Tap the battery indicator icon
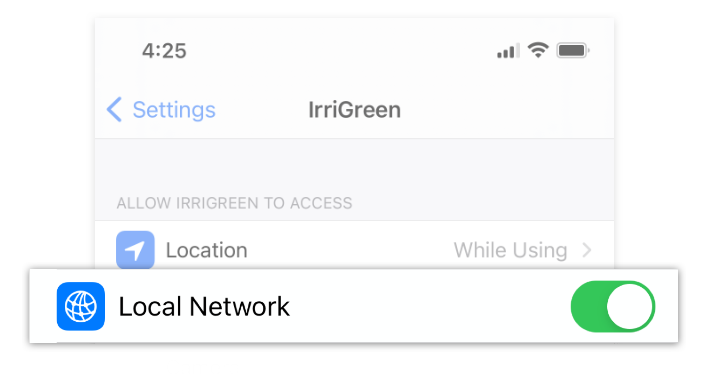The image size is (705, 374). (573, 50)
